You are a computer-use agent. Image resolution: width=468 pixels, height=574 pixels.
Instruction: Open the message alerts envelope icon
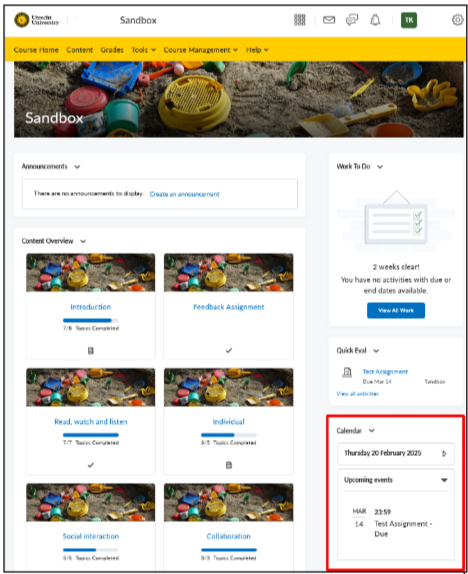[x=329, y=20]
